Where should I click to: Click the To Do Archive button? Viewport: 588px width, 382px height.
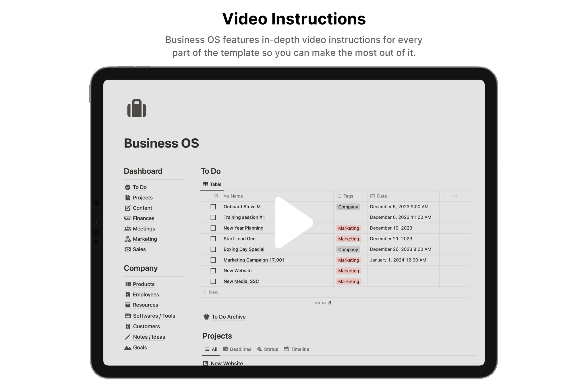click(x=225, y=317)
